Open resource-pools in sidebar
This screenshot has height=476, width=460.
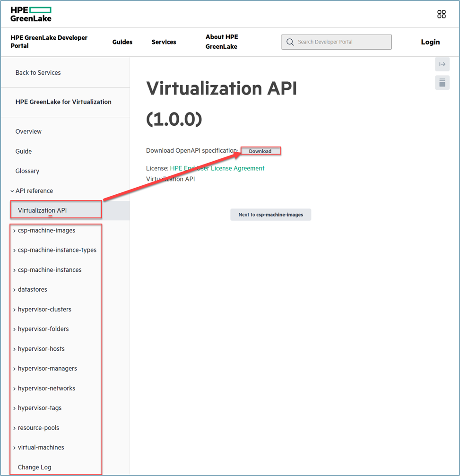[x=39, y=428]
